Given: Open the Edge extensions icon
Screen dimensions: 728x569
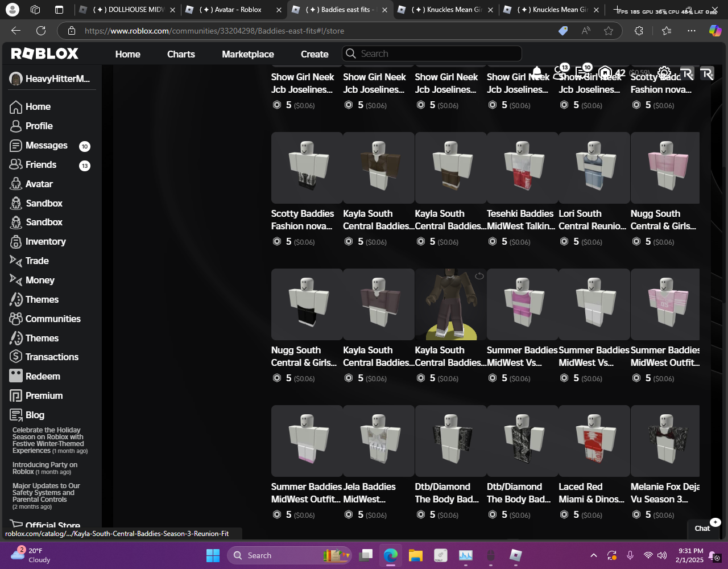Looking at the screenshot, I should (x=639, y=31).
